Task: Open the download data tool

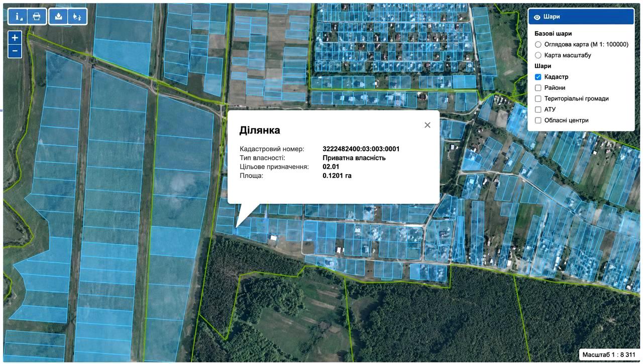Action: [59, 16]
